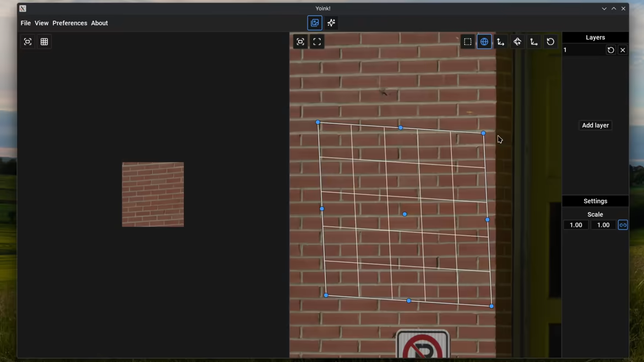The height and width of the screenshot is (362, 644).
Task: Select the dashed rectangle selection tool
Action: click(x=467, y=42)
